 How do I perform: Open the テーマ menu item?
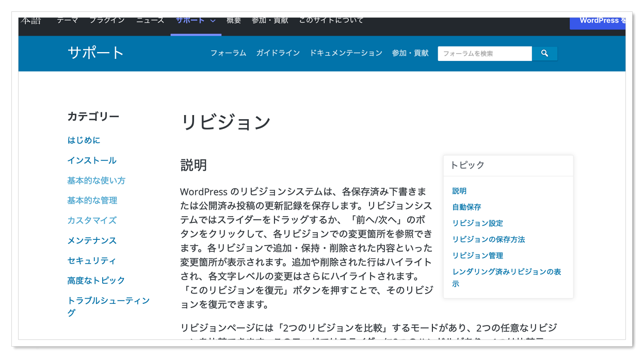[x=68, y=21]
